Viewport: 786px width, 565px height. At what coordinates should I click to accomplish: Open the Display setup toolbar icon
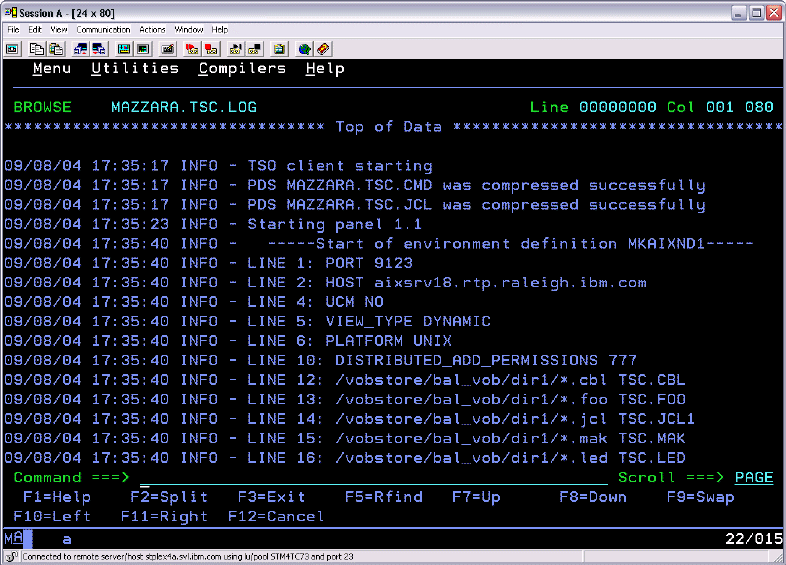(124, 49)
